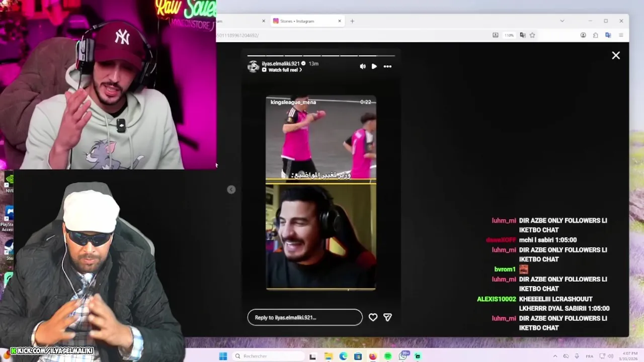Open the NVIDIA desktop shortcut
This screenshot has height=362, width=644.
[9, 183]
